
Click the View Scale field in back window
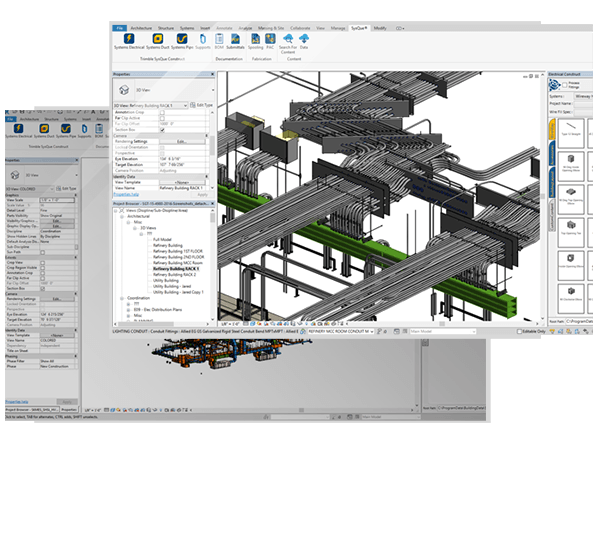[x=57, y=200]
